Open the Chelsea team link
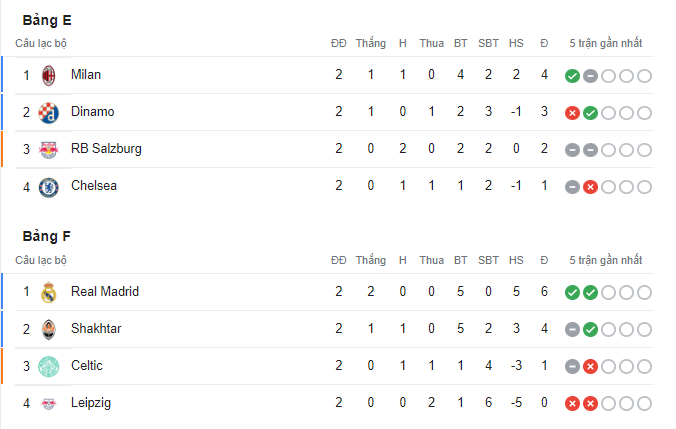676x429 pixels. pyautogui.click(x=94, y=185)
